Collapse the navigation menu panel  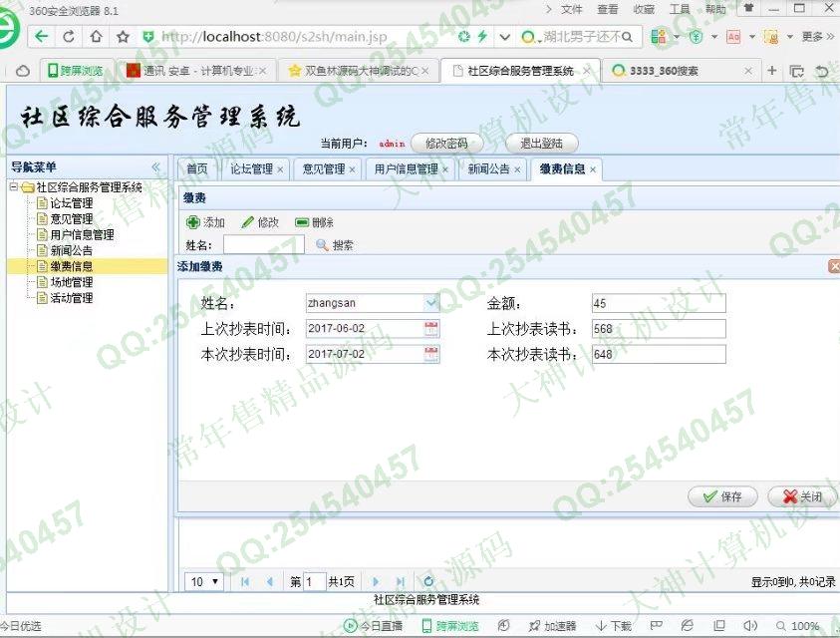(155, 166)
